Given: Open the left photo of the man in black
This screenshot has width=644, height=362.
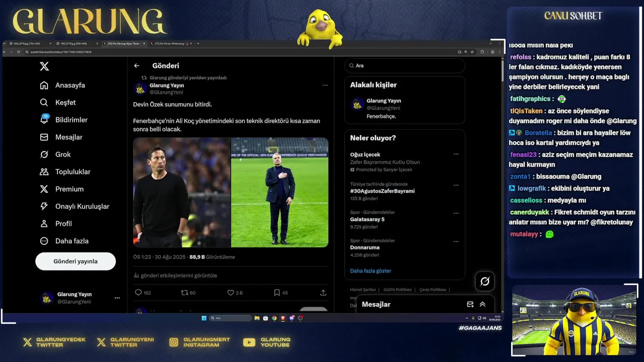Looking at the screenshot, I should [x=182, y=193].
